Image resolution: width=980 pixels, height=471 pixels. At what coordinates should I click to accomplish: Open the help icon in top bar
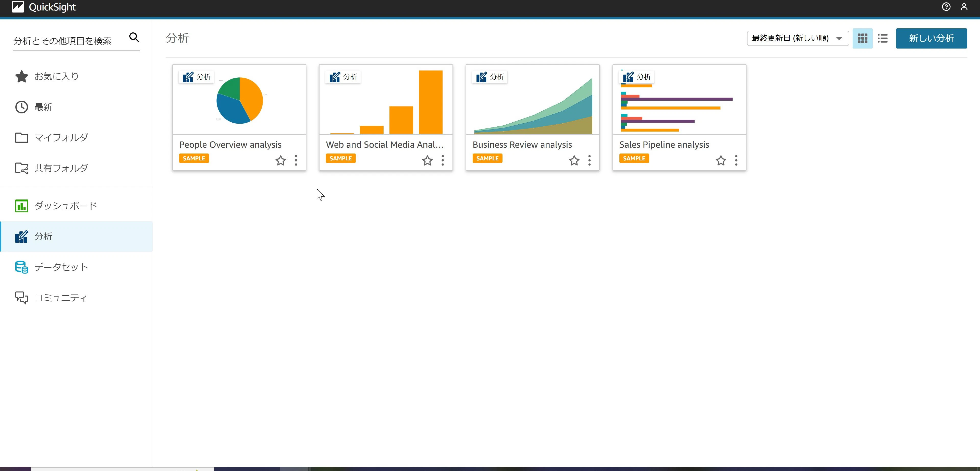click(x=946, y=7)
